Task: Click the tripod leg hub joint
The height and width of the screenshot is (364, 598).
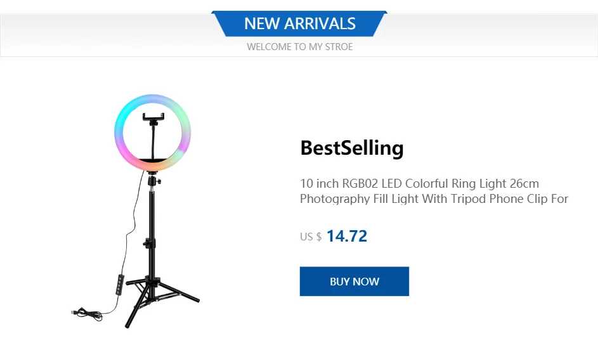Action: [152, 280]
